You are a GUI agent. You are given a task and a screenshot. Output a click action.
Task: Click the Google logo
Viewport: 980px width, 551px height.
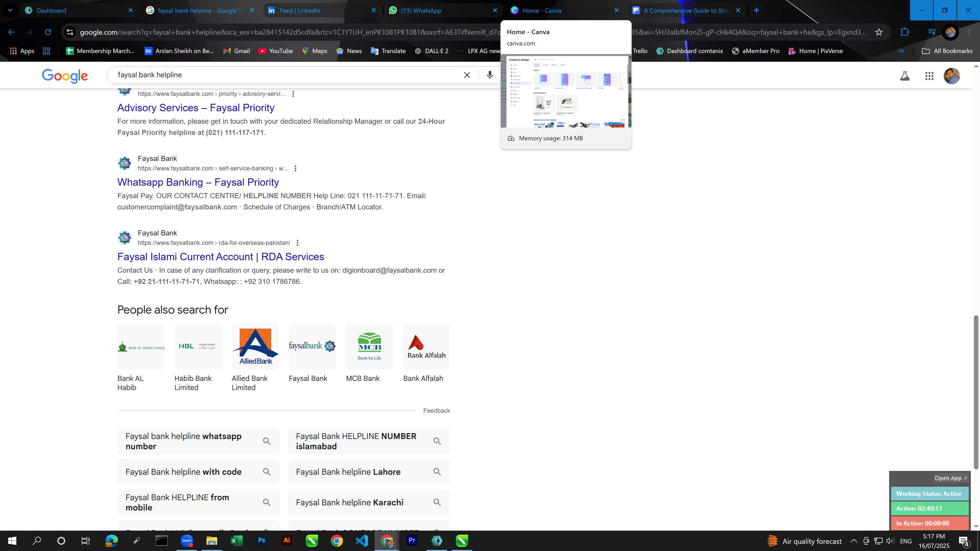coord(65,76)
